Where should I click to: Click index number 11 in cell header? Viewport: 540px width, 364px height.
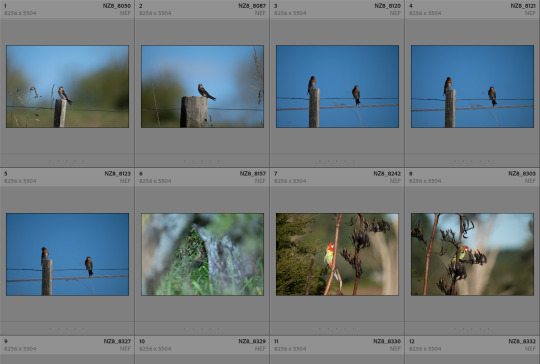[x=276, y=341]
